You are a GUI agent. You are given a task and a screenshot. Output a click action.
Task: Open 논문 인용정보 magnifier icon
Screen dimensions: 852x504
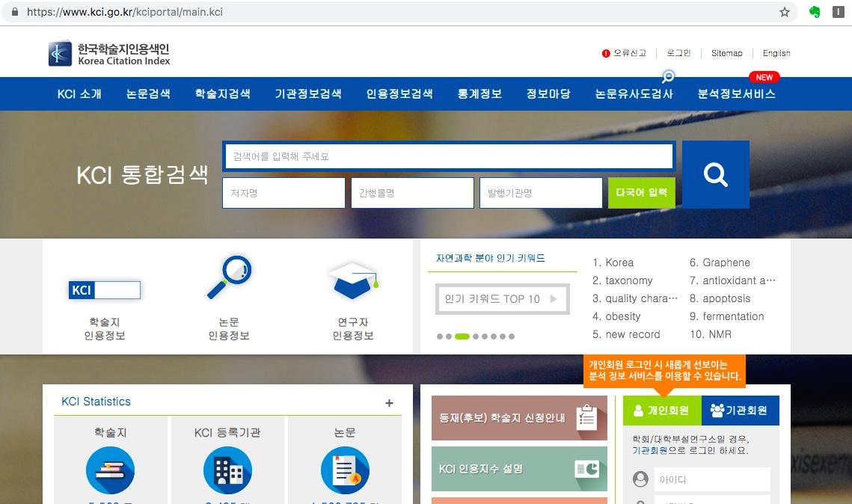pyautogui.click(x=229, y=277)
